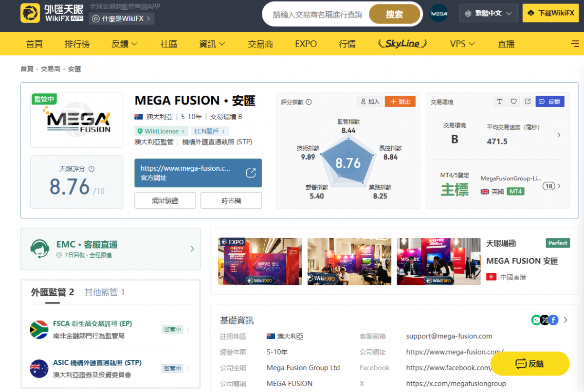Viewport: 584px width, 392px height.
Task: Open the 直播 live tab
Action: tap(506, 44)
